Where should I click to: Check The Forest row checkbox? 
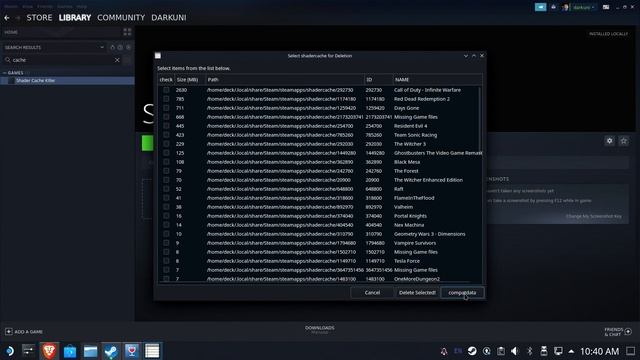(166, 171)
